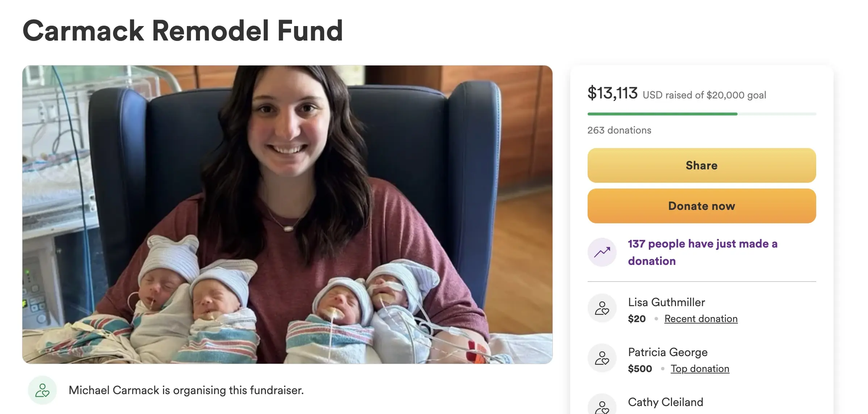Click the purple trending arrow icon
The image size is (868, 414).
(x=602, y=252)
